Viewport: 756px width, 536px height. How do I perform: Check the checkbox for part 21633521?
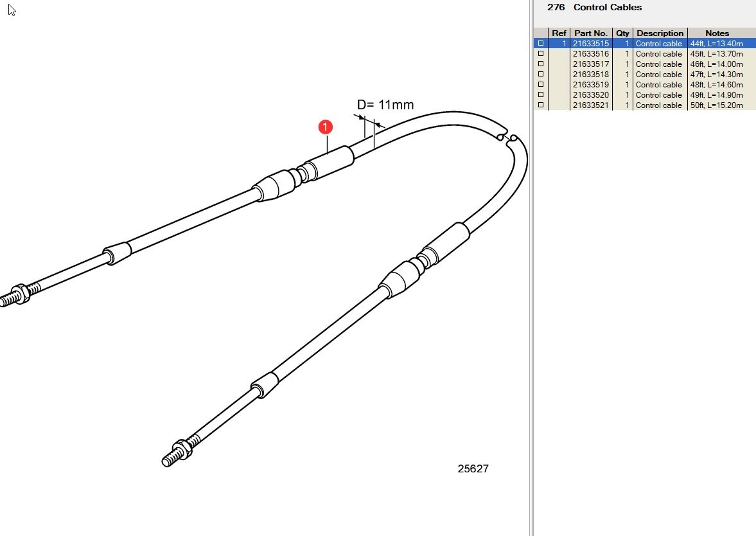[541, 105]
